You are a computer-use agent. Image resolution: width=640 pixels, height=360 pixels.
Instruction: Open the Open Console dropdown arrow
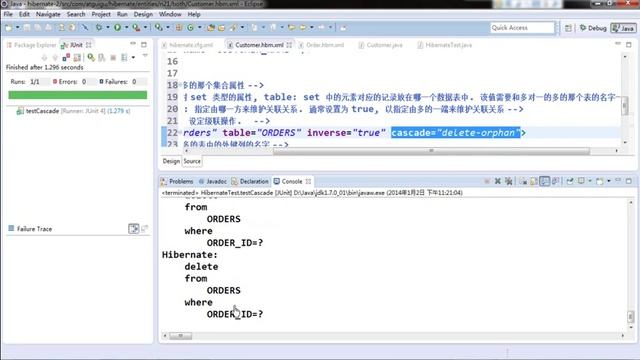(609, 181)
